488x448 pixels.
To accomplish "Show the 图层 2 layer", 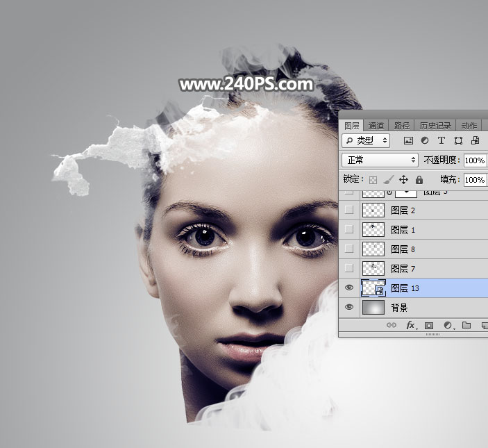I will pos(349,210).
